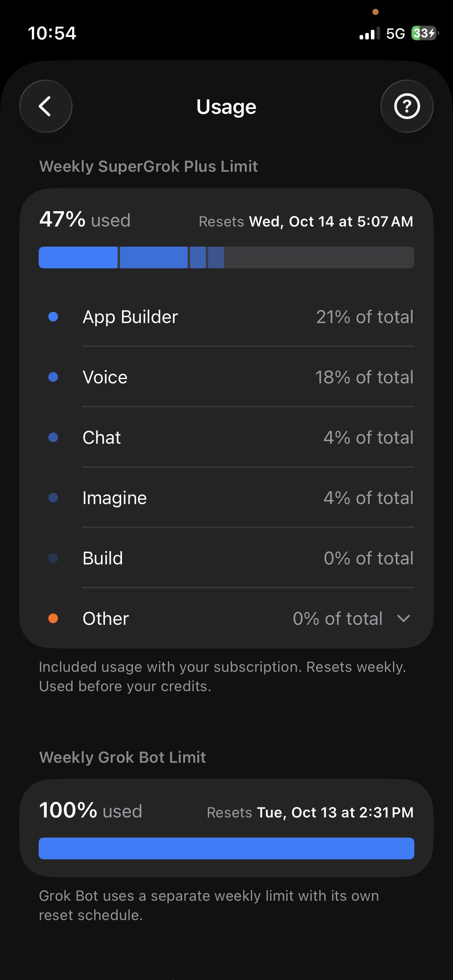The image size is (453, 980).
Task: Tap the Voice 18% of total text
Action: tap(364, 377)
